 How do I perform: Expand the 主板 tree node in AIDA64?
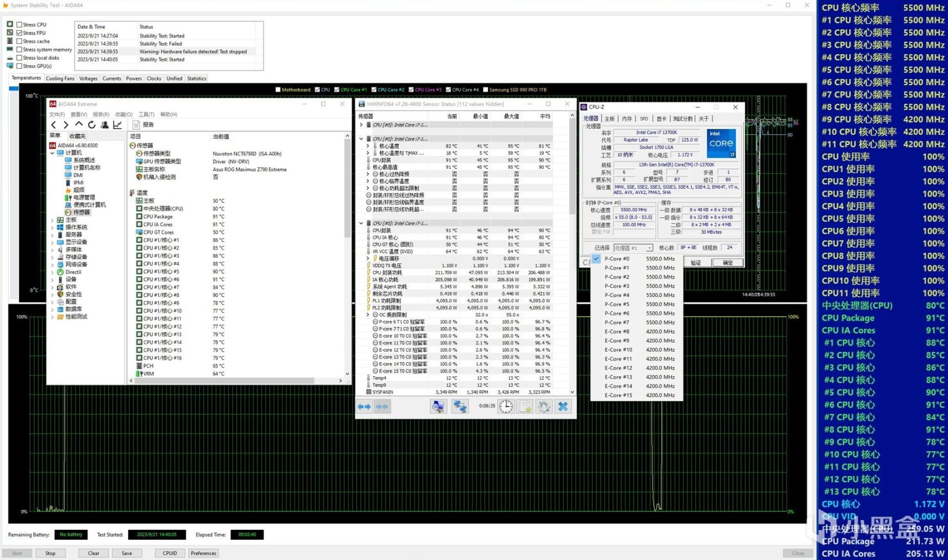click(53, 220)
